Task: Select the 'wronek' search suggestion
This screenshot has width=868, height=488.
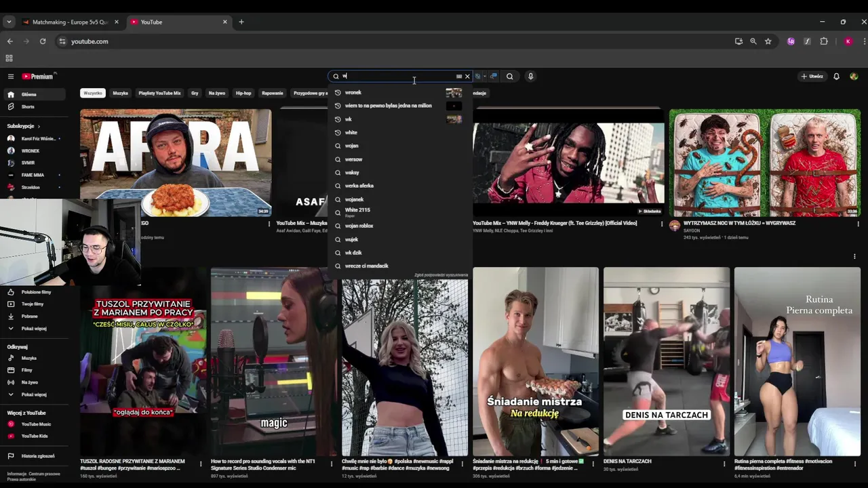Action: click(x=400, y=93)
